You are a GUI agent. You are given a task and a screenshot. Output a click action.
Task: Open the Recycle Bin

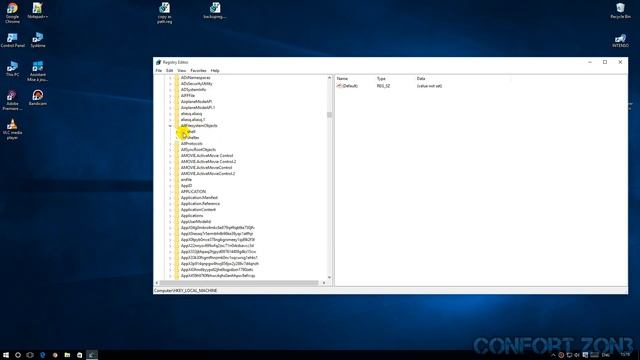[620, 11]
